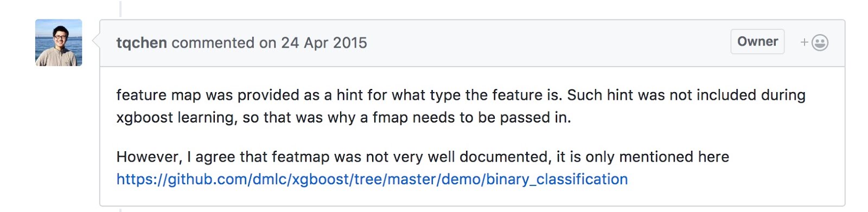Open tqchen's avatar photo

pyautogui.click(x=59, y=43)
